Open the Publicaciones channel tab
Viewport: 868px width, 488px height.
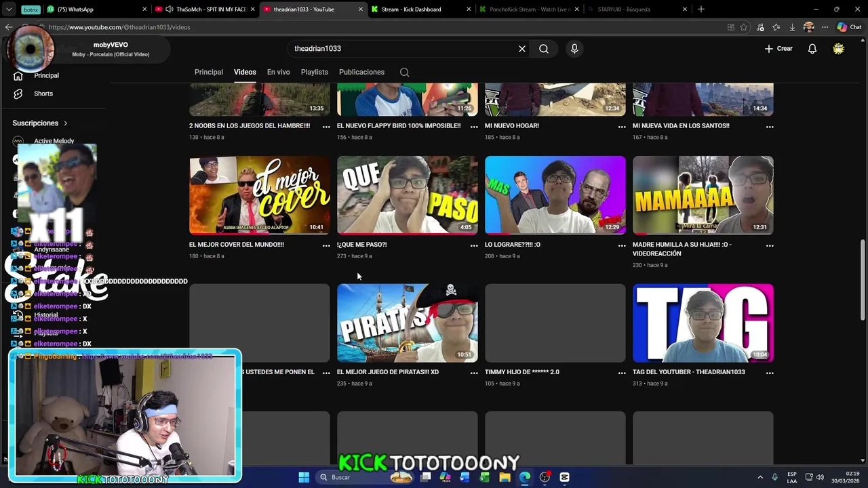click(361, 72)
